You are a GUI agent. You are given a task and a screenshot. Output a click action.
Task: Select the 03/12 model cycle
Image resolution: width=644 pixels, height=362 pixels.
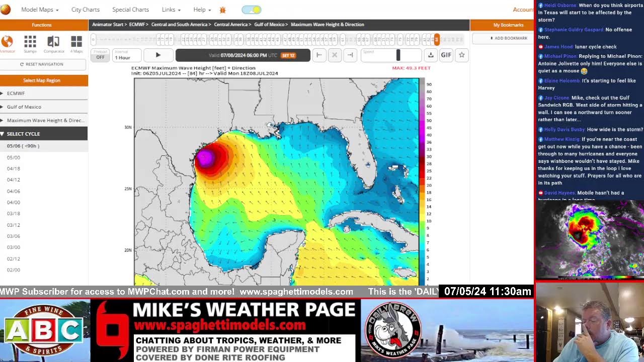(14, 225)
